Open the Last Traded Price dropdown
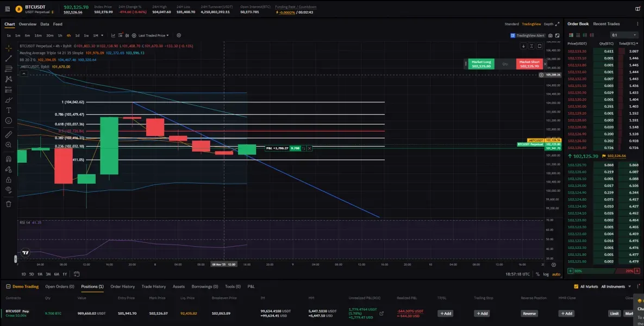The height and width of the screenshot is (326, 644). pyautogui.click(x=154, y=35)
